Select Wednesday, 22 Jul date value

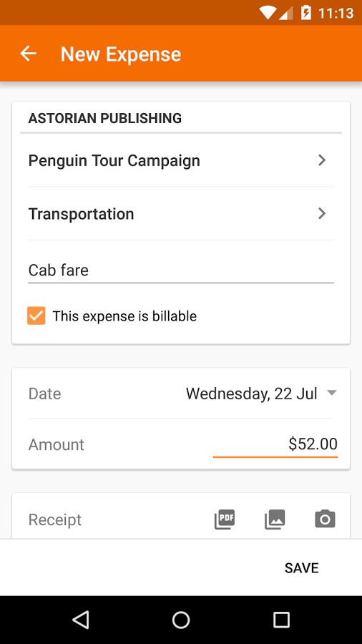252,394
